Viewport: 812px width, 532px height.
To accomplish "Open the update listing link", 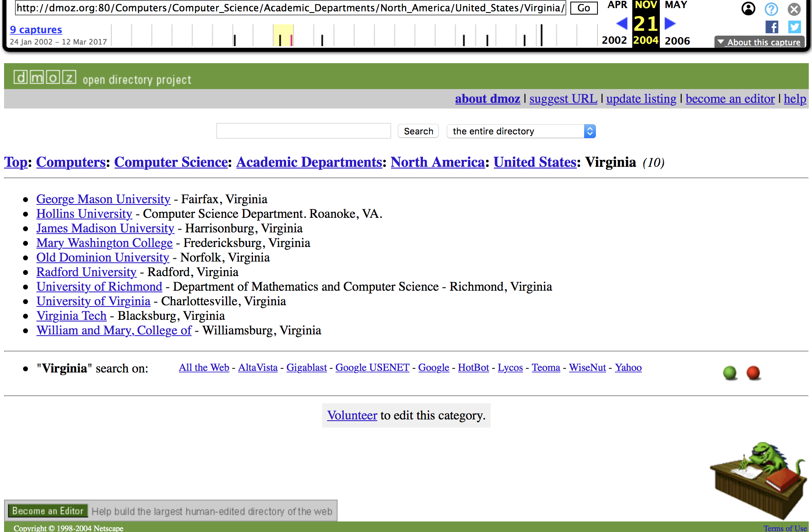I will point(641,99).
